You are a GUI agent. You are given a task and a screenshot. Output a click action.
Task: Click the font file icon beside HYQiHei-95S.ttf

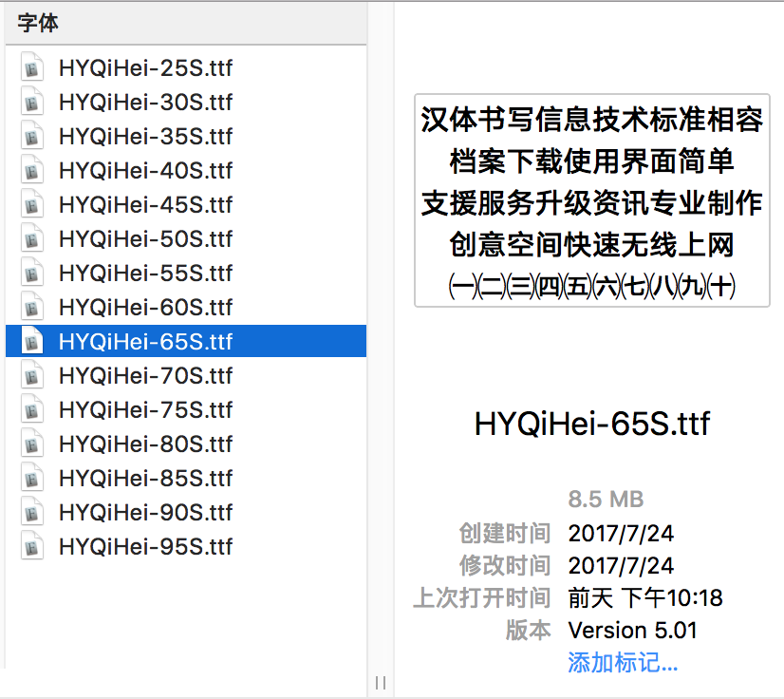coord(32,546)
